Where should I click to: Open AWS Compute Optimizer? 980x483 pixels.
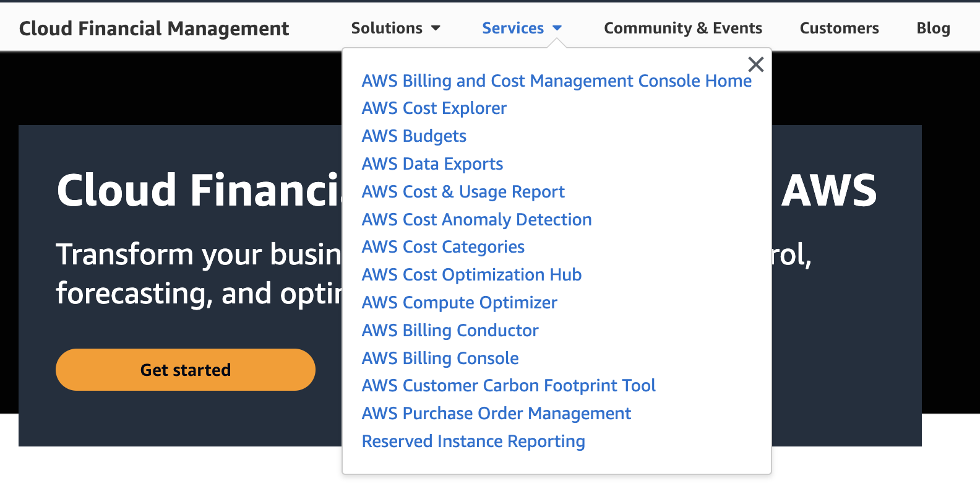[x=460, y=303]
